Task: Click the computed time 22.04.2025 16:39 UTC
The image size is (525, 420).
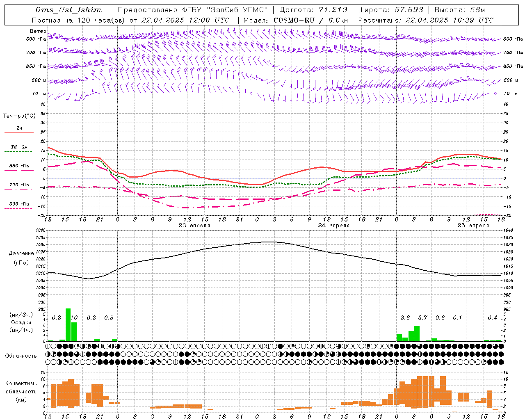Action: click(450, 20)
